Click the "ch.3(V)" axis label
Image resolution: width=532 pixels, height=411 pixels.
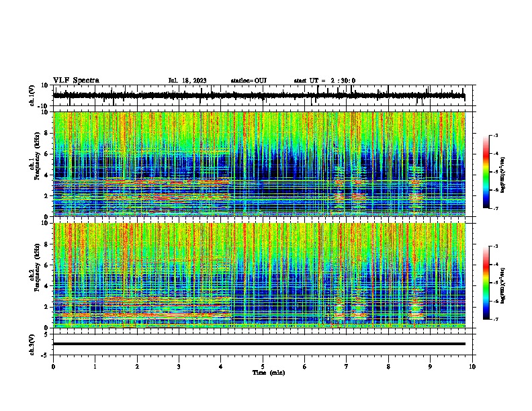point(32,345)
